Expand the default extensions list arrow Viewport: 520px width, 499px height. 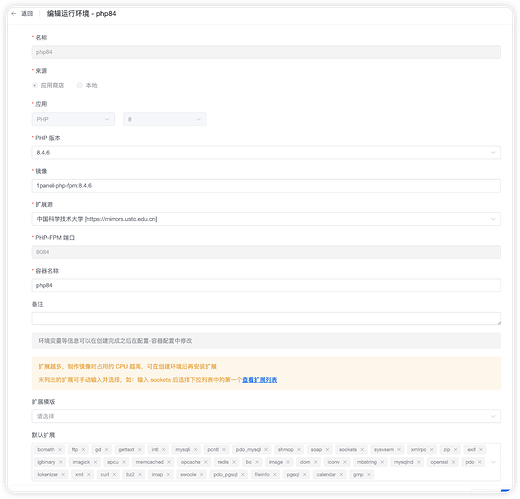(x=493, y=462)
